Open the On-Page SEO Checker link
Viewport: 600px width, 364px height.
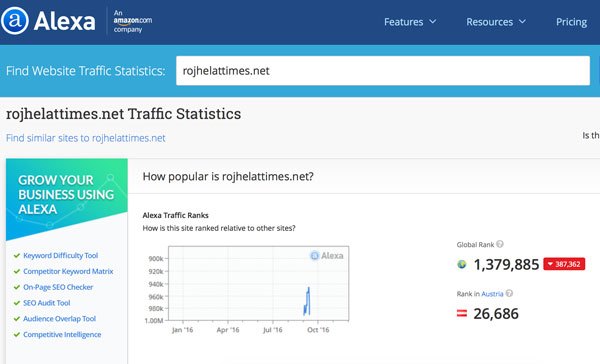click(58, 287)
